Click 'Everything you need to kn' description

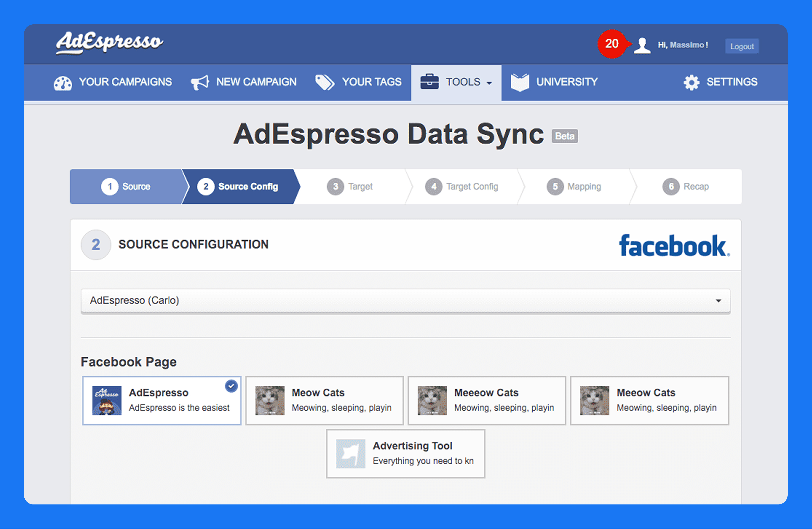coord(423,461)
